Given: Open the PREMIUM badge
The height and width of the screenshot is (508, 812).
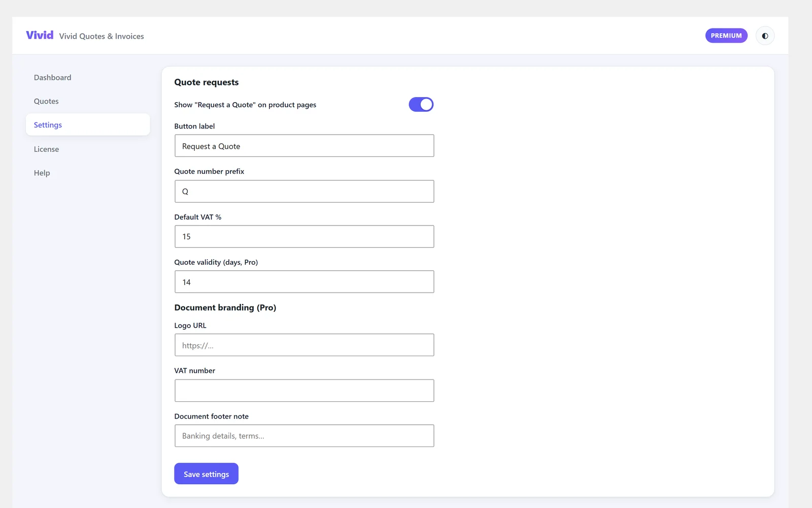Looking at the screenshot, I should coord(726,36).
